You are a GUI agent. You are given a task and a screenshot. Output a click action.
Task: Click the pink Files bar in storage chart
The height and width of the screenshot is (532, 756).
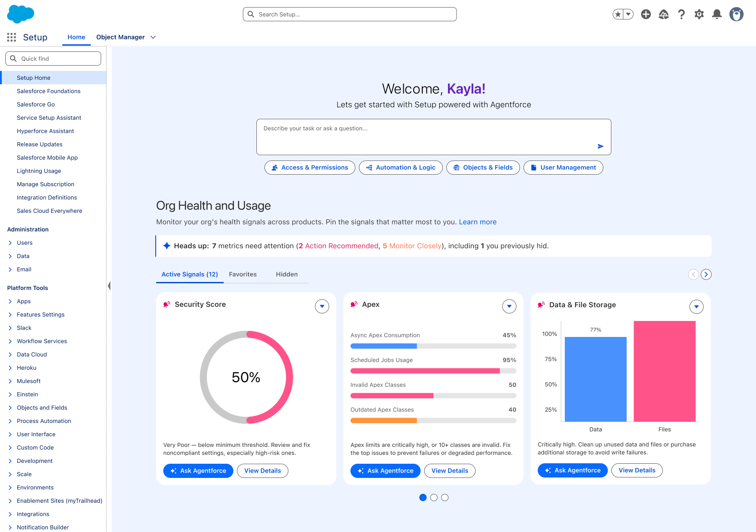pyautogui.click(x=665, y=371)
